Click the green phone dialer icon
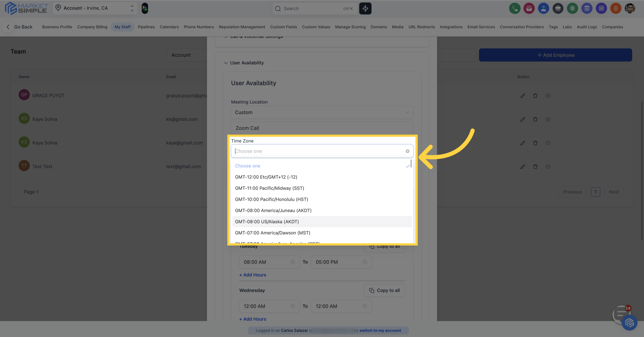Viewport: 644px width, 337px height. 515,9
